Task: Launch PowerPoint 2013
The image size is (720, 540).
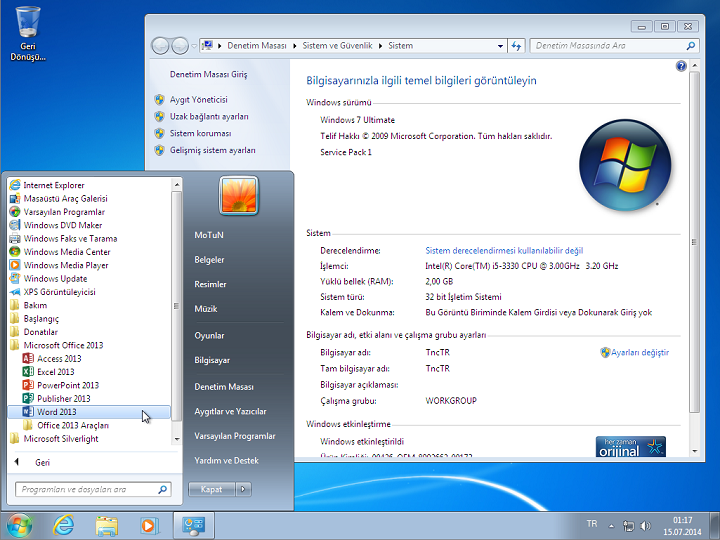Action: (61, 385)
